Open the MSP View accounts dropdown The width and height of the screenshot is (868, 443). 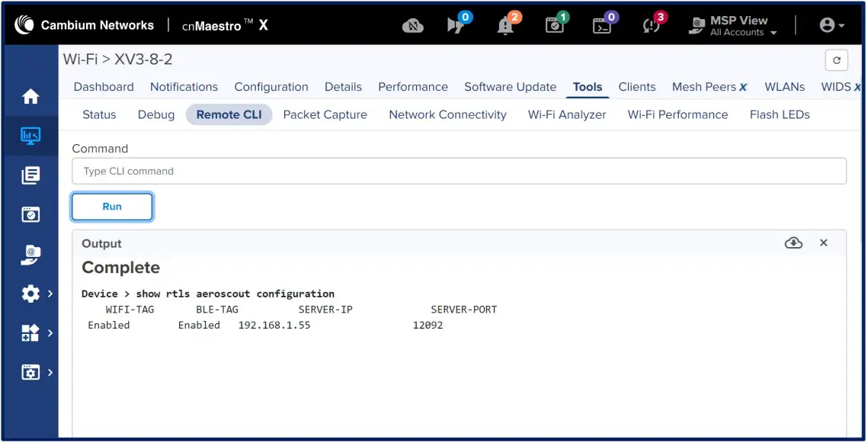coord(732,25)
